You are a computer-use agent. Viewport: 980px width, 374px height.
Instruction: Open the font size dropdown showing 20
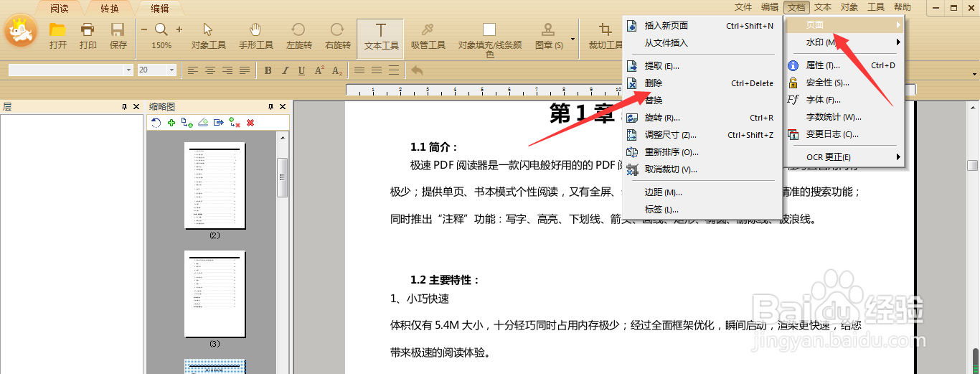[x=172, y=70]
